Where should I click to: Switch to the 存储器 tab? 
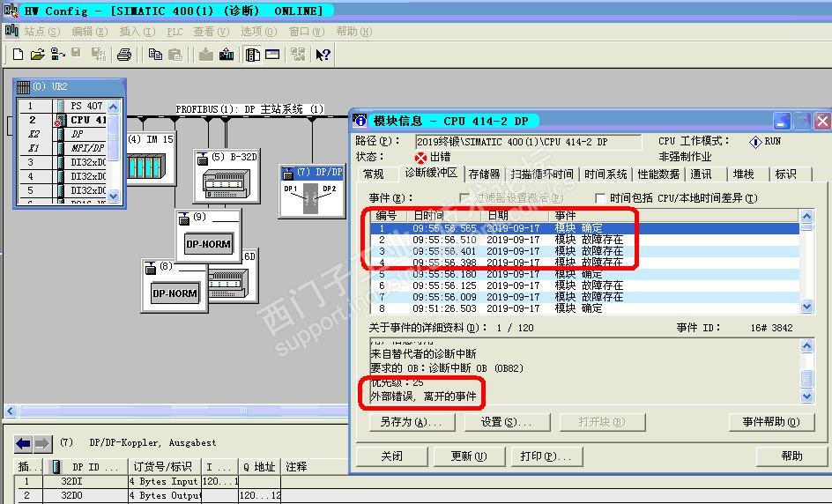pos(485,174)
